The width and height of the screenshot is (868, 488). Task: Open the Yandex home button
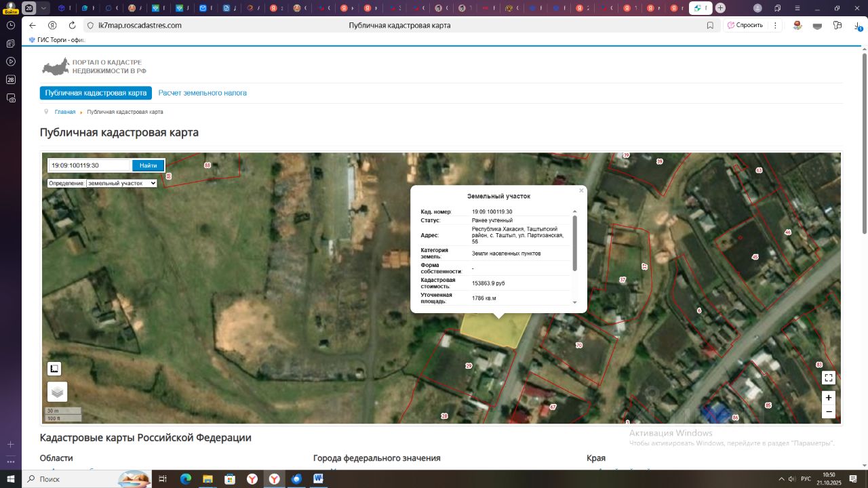click(52, 25)
